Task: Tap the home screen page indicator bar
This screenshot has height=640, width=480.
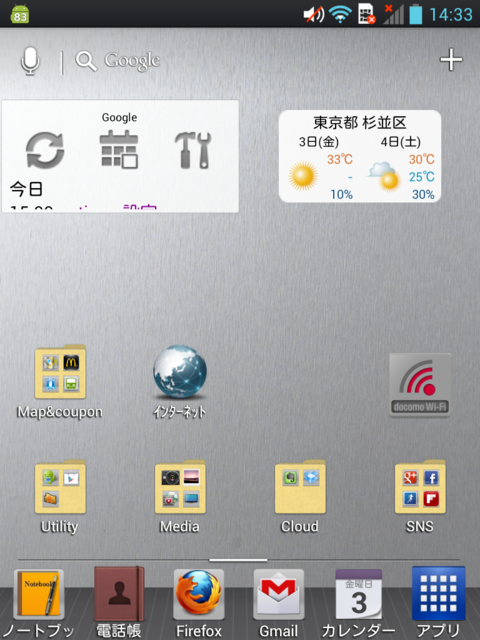Action: pos(238,560)
